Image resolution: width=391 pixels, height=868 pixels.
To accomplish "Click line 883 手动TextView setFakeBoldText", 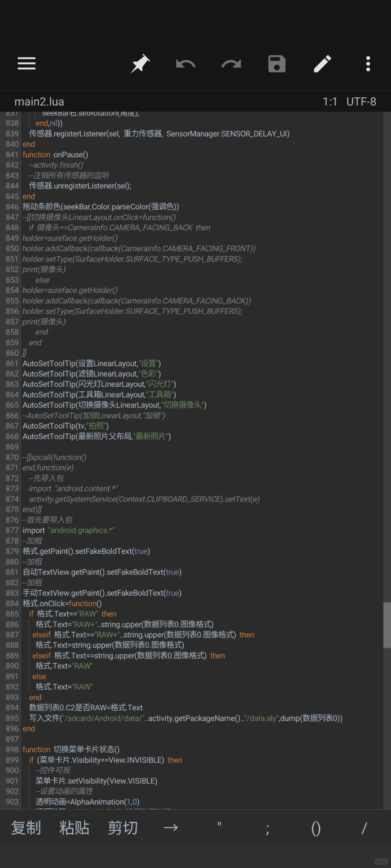I will point(102,593).
